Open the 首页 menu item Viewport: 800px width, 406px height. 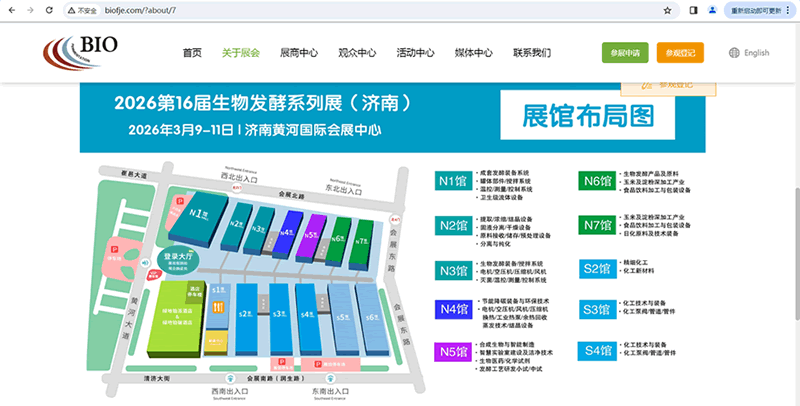pos(192,53)
